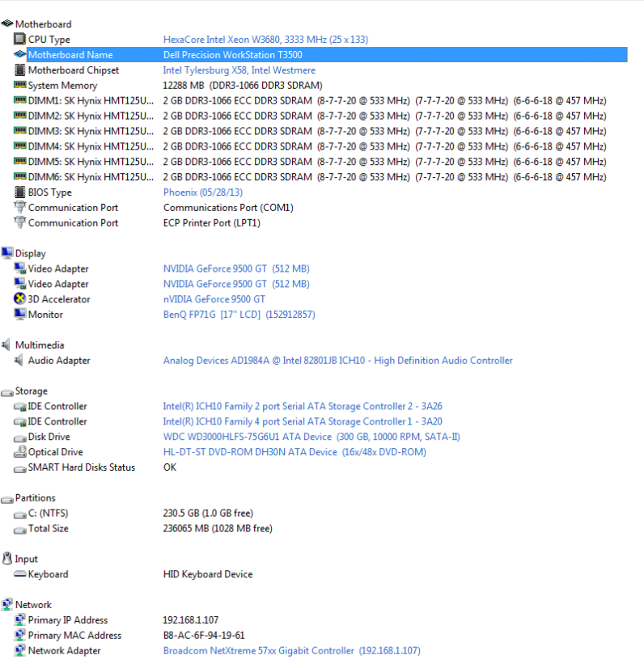Image resolution: width=644 pixels, height=668 pixels.
Task: Open the nVIDIA GeForce 9500 GT accelerator link
Action: 214,299
